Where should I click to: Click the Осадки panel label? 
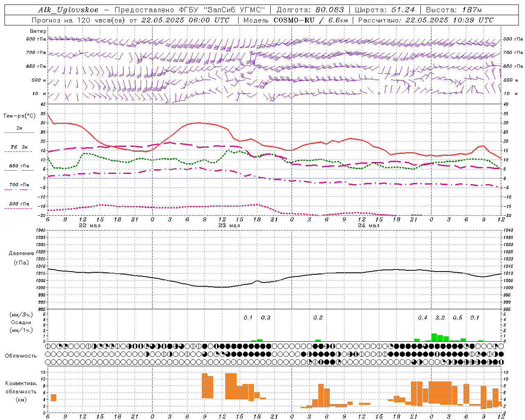21,322
